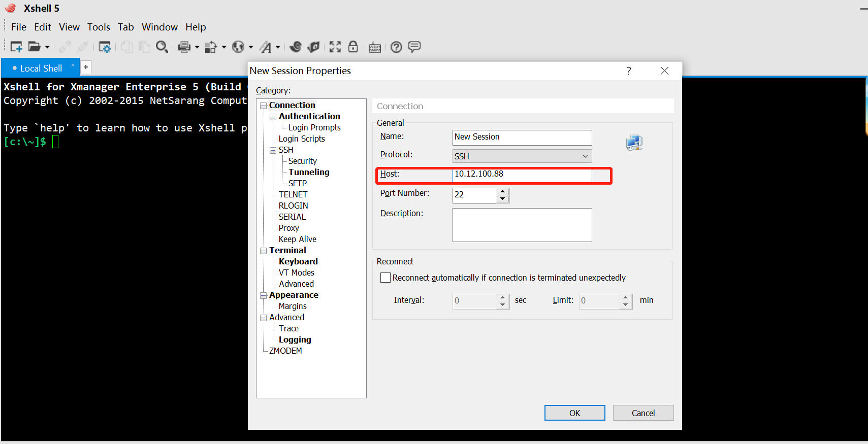The width and height of the screenshot is (868, 444).
Task: Open the Edit menu
Action: pyautogui.click(x=43, y=27)
